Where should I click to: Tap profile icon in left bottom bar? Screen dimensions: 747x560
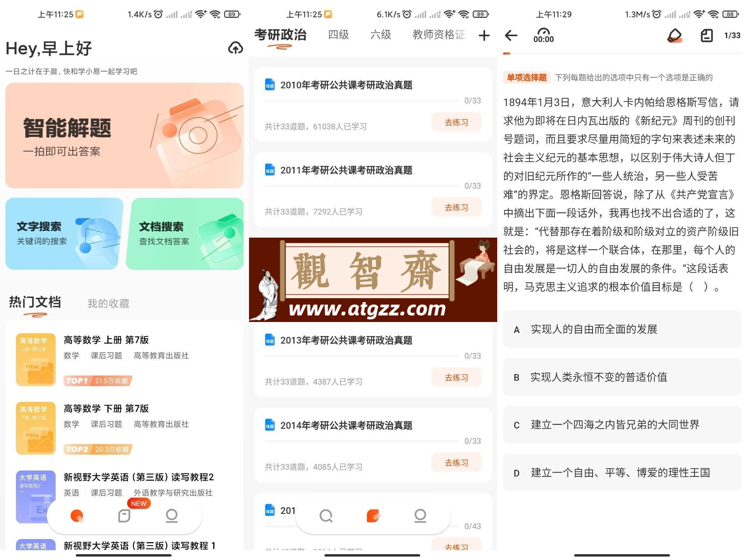point(172,516)
